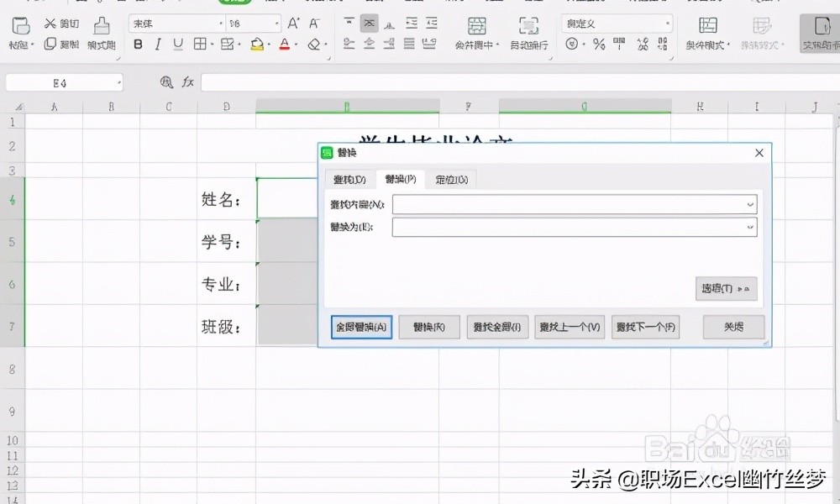Apply underline to the selection
The width and height of the screenshot is (840, 504).
(176, 45)
